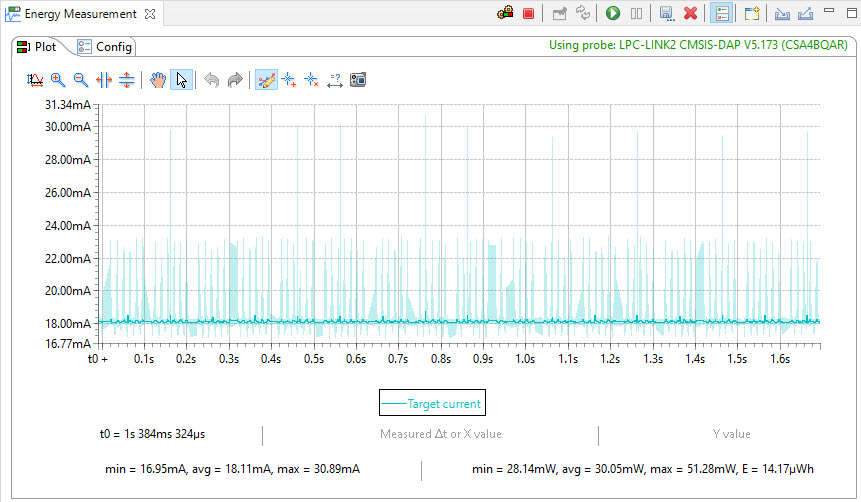Click the Target current legend entry
861x502 pixels.
pyautogui.click(x=431, y=404)
